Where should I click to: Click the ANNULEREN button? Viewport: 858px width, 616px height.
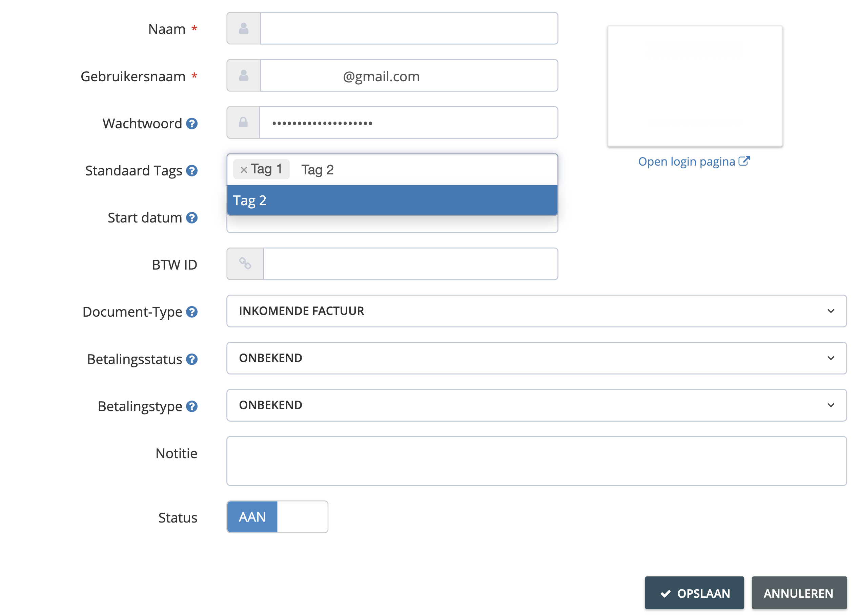pyautogui.click(x=799, y=593)
